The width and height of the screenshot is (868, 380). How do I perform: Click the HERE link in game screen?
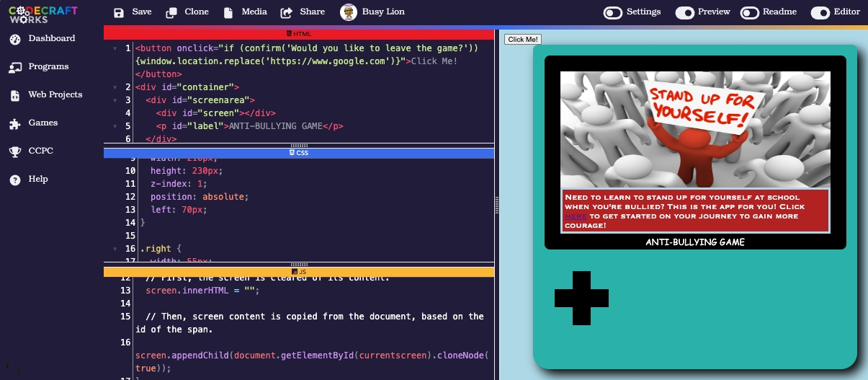click(x=576, y=216)
